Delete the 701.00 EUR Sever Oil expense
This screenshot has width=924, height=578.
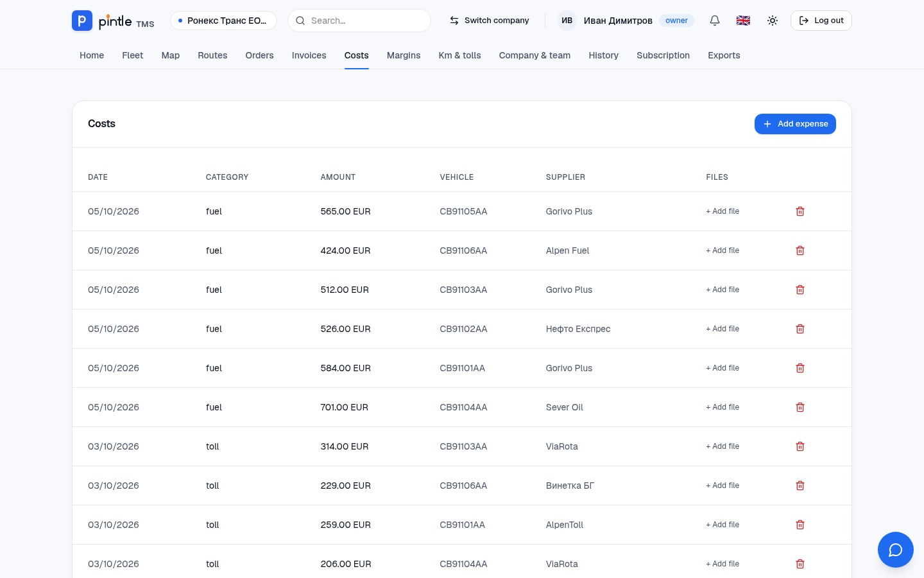click(x=800, y=407)
